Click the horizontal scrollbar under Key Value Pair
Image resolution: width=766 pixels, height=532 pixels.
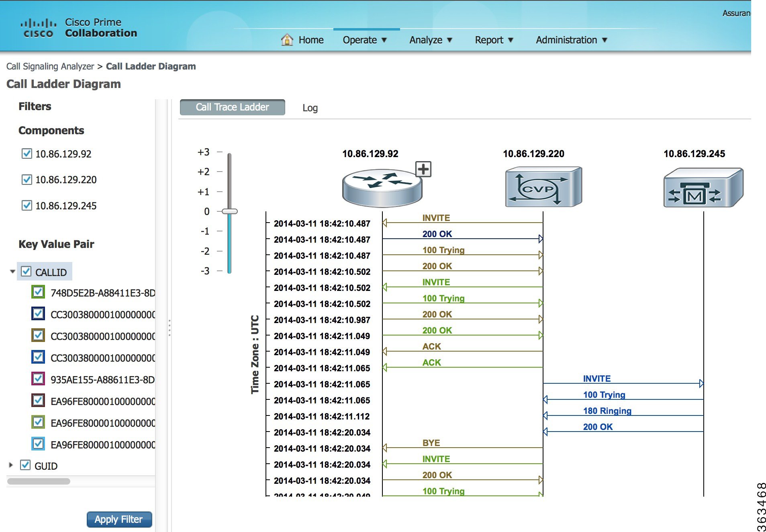[x=39, y=481]
